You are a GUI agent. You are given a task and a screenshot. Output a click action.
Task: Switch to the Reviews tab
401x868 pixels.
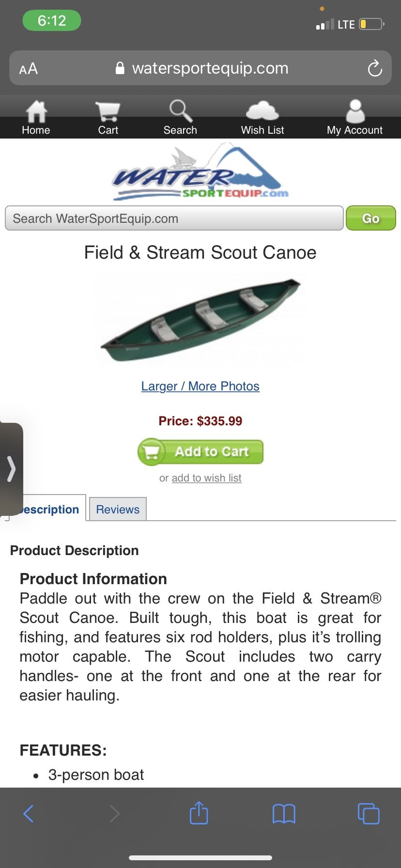118,509
